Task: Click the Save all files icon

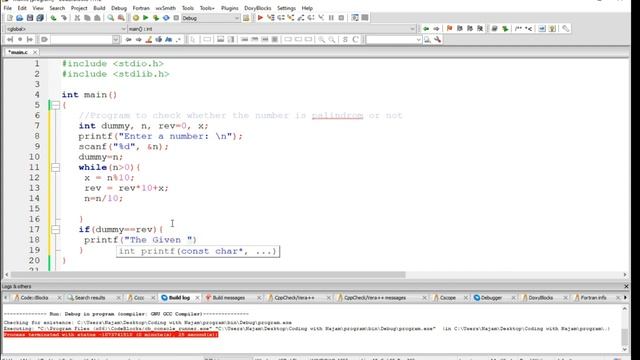Action: [40, 18]
